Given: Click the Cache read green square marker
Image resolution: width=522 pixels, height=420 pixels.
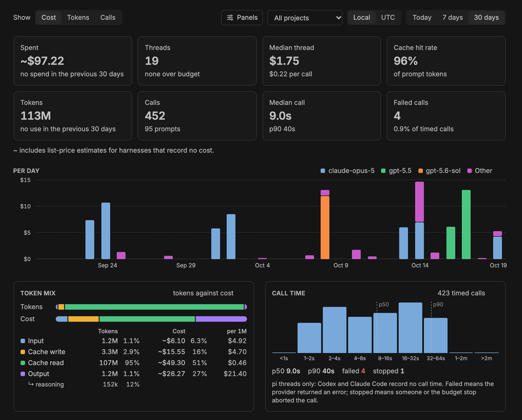Looking at the screenshot, I should pos(23,363).
